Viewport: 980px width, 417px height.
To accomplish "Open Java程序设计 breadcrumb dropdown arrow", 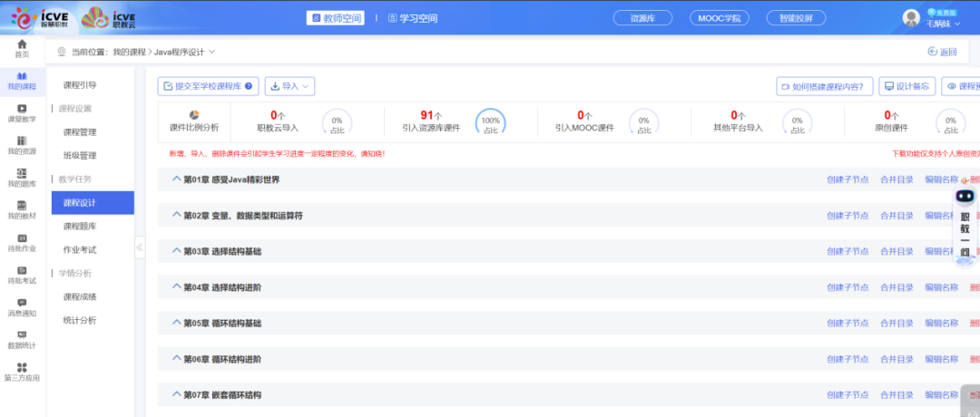I will [x=211, y=52].
